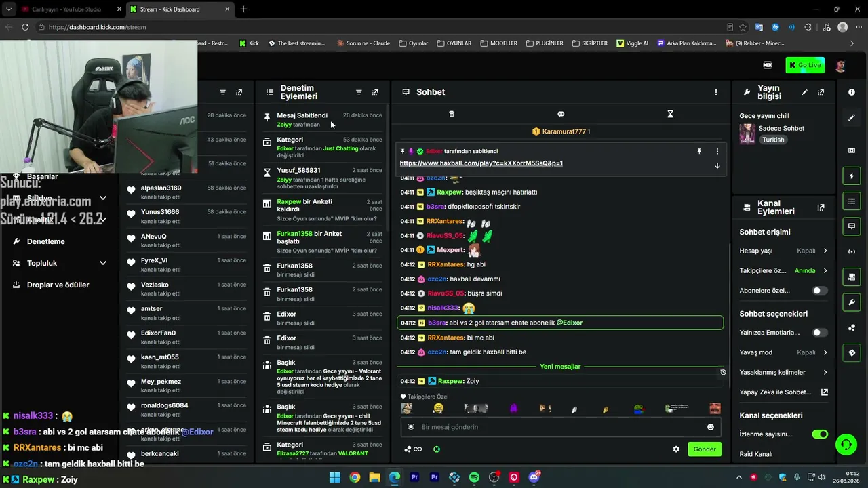Open the pinned message options menu

pyautogui.click(x=717, y=152)
